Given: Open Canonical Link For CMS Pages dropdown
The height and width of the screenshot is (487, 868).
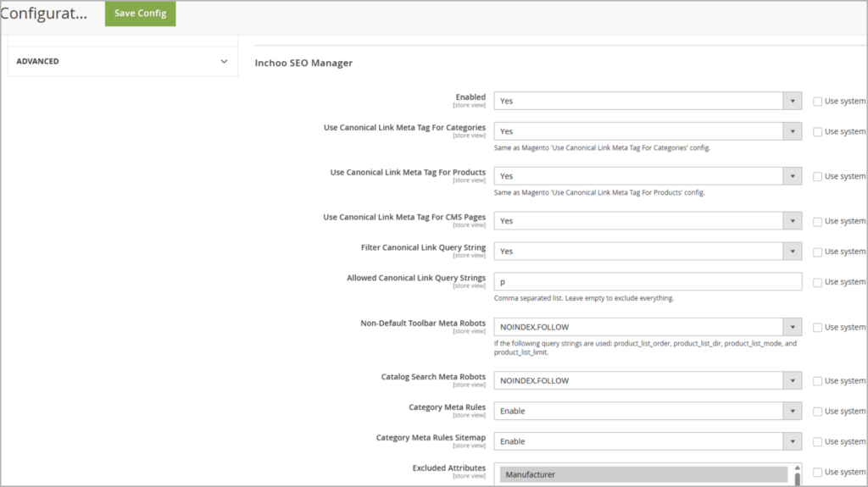Looking at the screenshot, I should coord(648,221).
